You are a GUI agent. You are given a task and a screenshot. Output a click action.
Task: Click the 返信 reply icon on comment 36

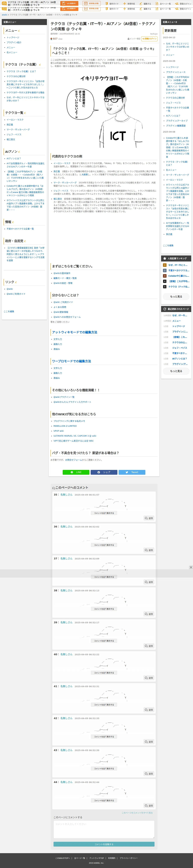coord(149,550)
